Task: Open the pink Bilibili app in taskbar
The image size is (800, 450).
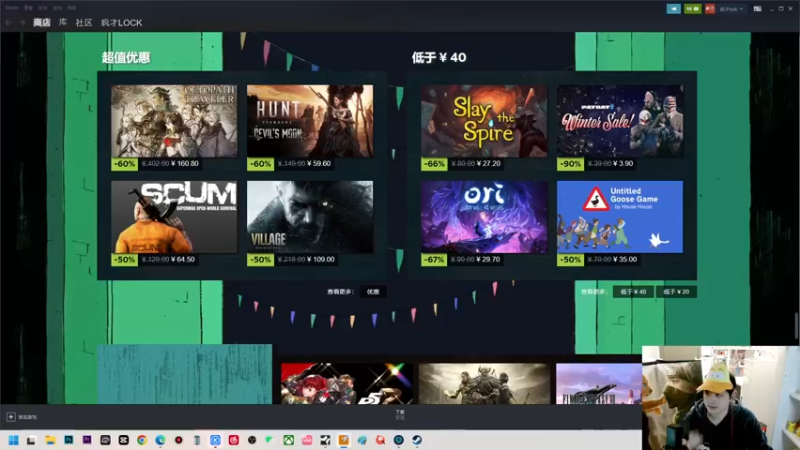Action: (307, 440)
